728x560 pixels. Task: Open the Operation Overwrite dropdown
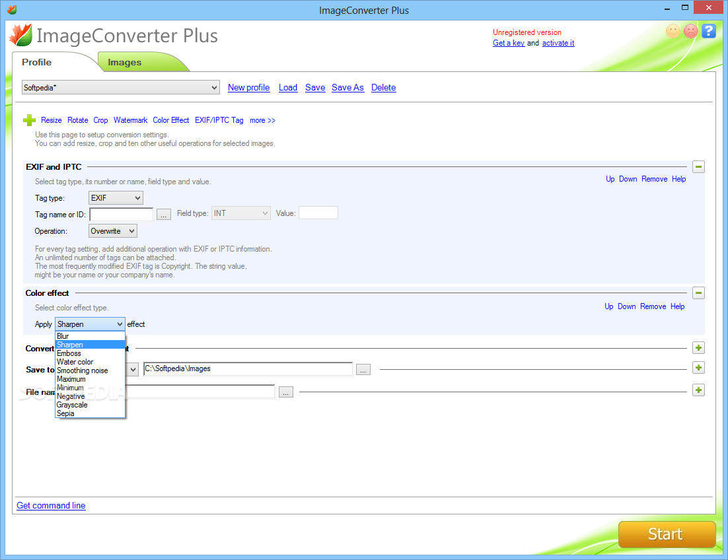click(113, 231)
